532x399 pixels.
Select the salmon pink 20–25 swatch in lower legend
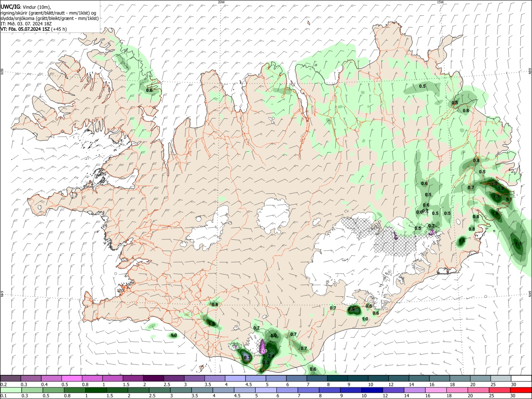pyautogui.click(x=478, y=390)
